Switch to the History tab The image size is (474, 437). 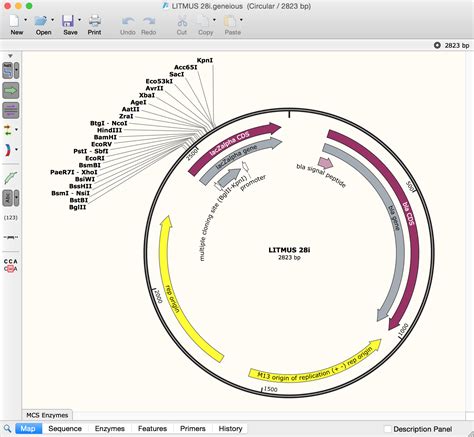pyautogui.click(x=230, y=429)
